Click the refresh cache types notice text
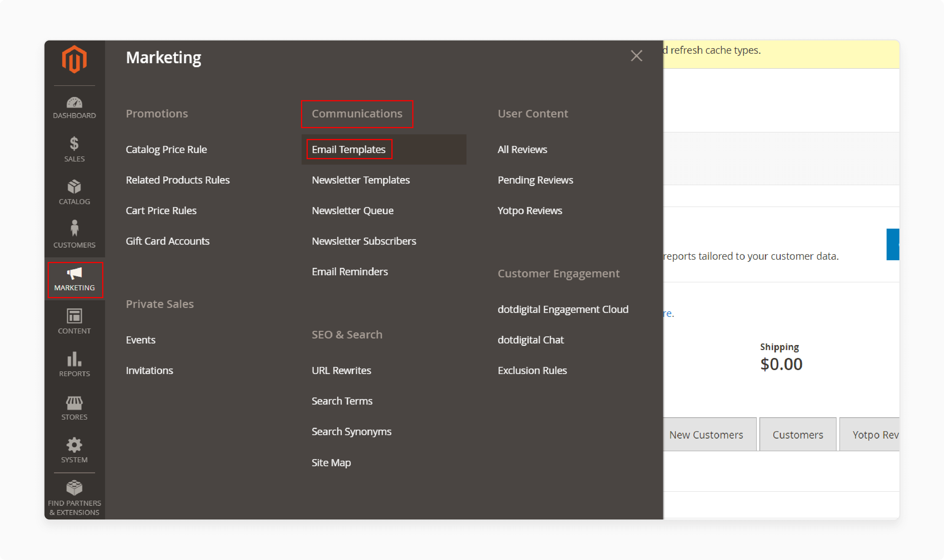 tap(712, 50)
